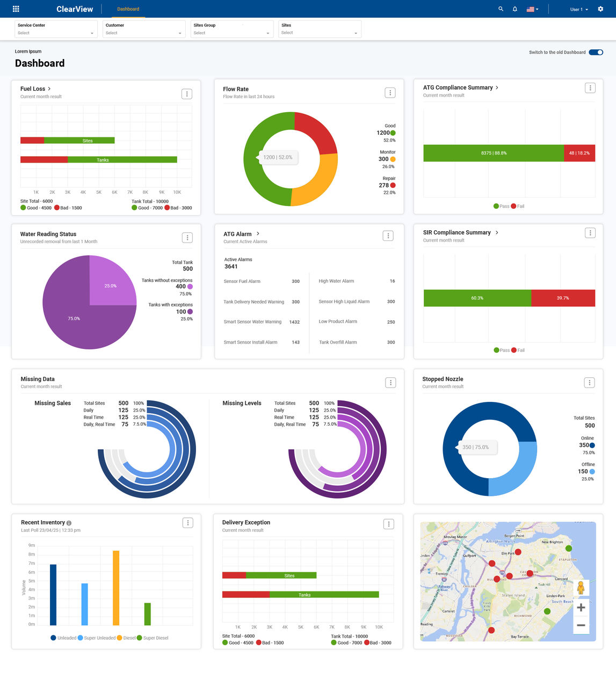Open the language flag selector
The width and height of the screenshot is (616, 687).
[x=532, y=9]
